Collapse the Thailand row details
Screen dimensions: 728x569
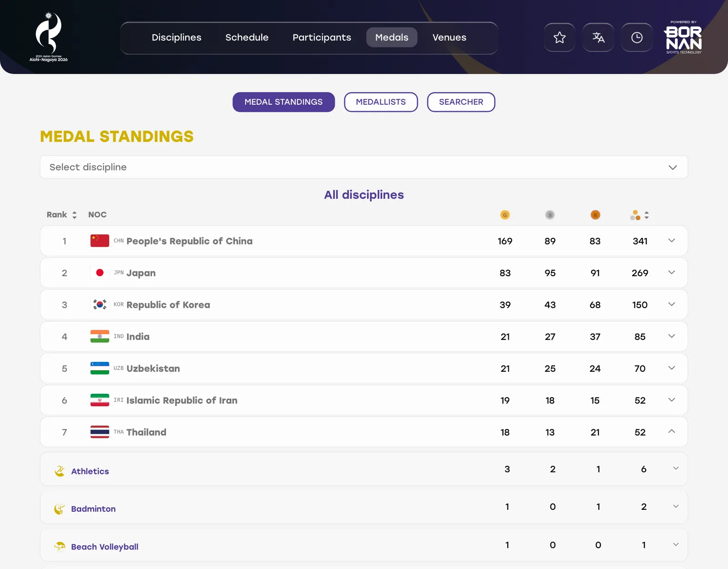672,432
